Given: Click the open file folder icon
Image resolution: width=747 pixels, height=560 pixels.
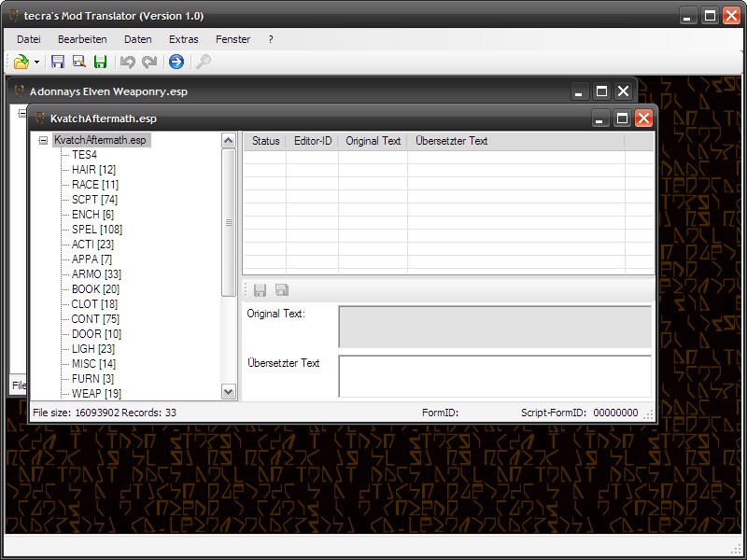Looking at the screenshot, I should point(21,62).
